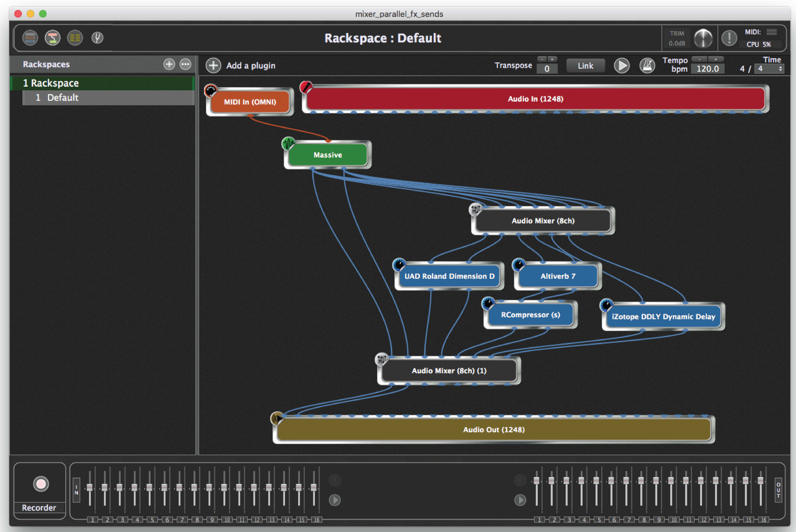The height and width of the screenshot is (532, 796).
Task: Click input channel 8 fader
Action: coord(194,488)
